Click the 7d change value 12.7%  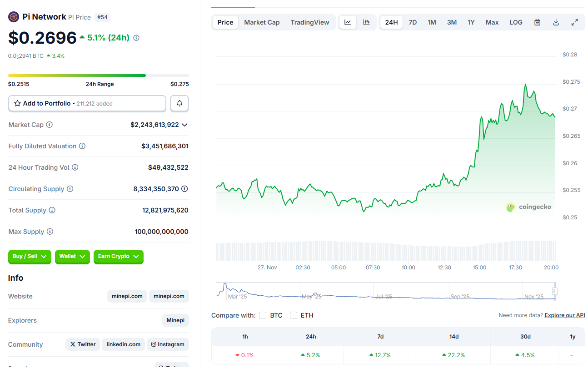point(380,355)
